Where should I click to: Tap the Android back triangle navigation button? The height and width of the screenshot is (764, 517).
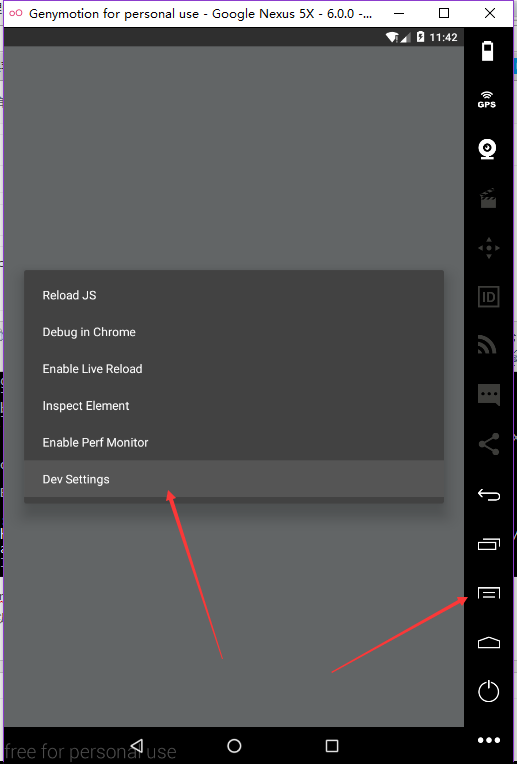(137, 745)
